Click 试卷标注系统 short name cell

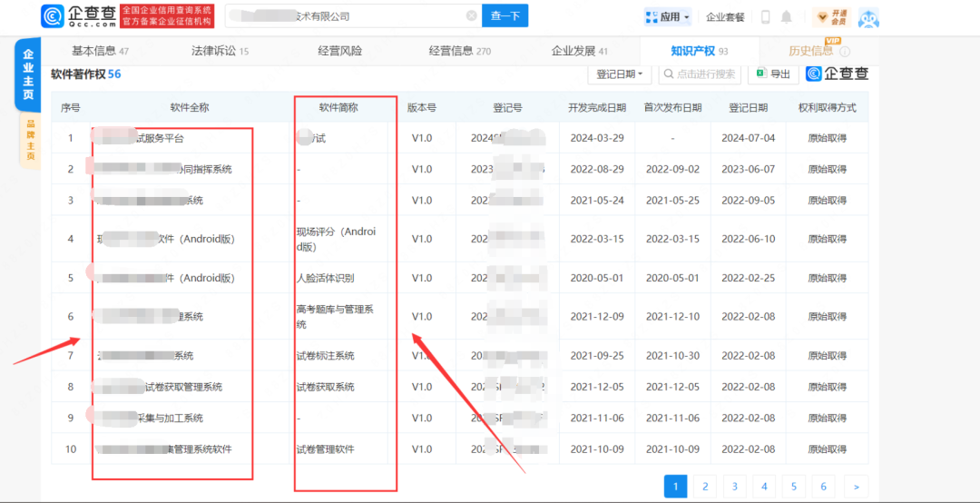coord(326,356)
